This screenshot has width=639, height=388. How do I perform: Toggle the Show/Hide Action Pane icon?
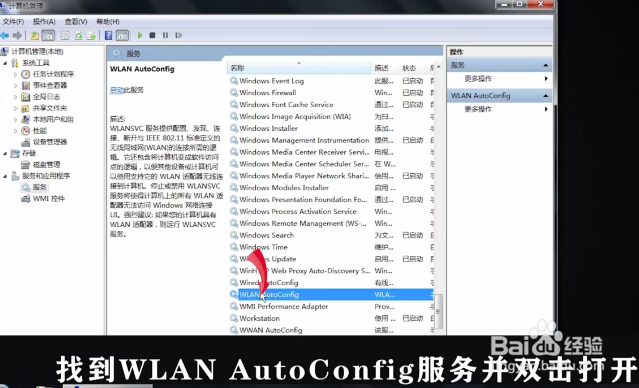[x=122, y=35]
